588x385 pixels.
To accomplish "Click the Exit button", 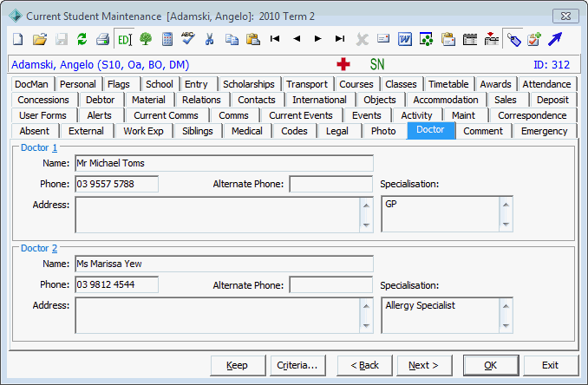I will [x=551, y=365].
